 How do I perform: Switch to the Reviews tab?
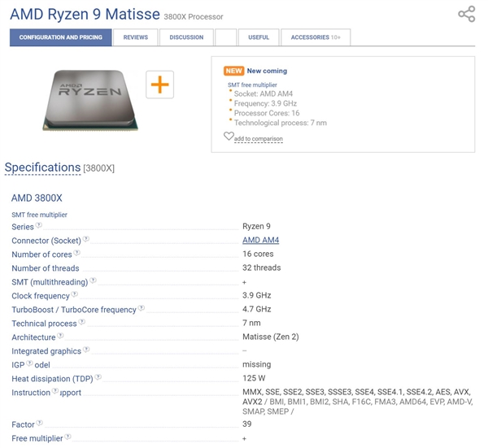(135, 37)
